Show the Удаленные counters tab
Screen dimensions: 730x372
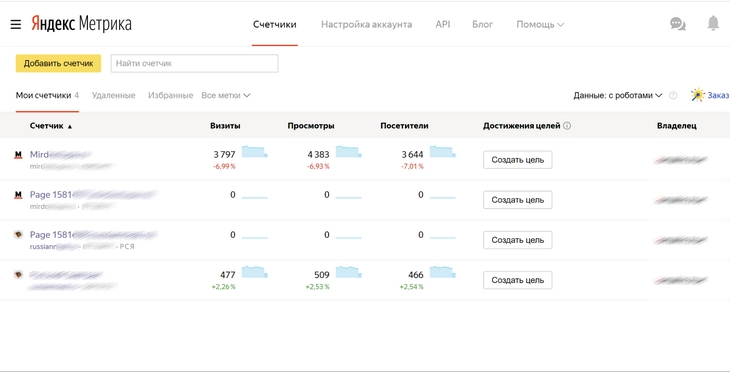[114, 95]
